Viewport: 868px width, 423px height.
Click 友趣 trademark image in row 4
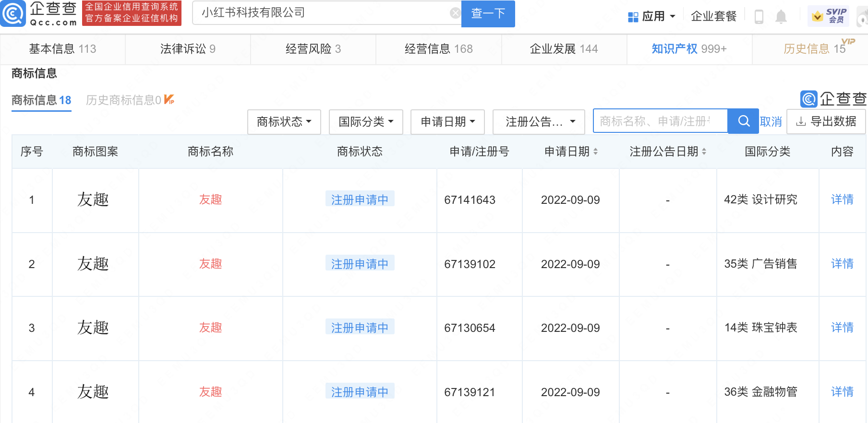pos(93,392)
